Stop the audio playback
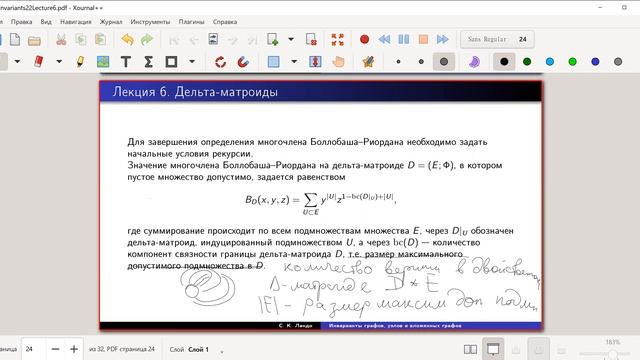This screenshot has height=360, width=640. tap(423, 39)
